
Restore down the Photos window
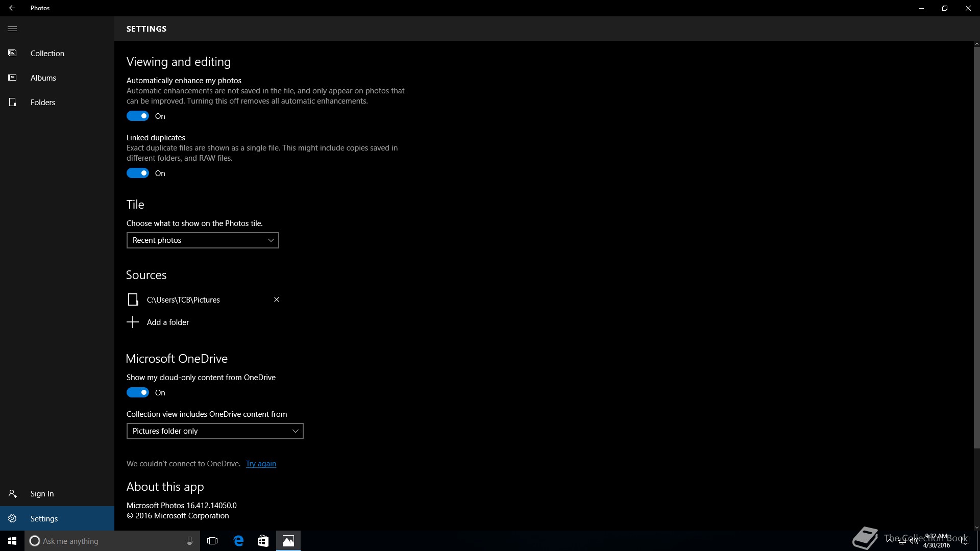945,8
